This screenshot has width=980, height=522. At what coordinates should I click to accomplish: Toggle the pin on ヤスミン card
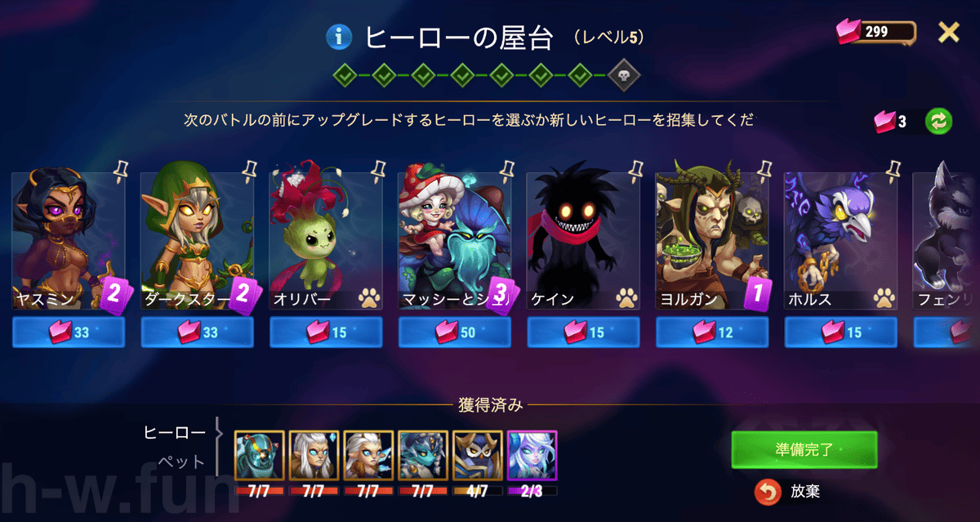(x=121, y=171)
